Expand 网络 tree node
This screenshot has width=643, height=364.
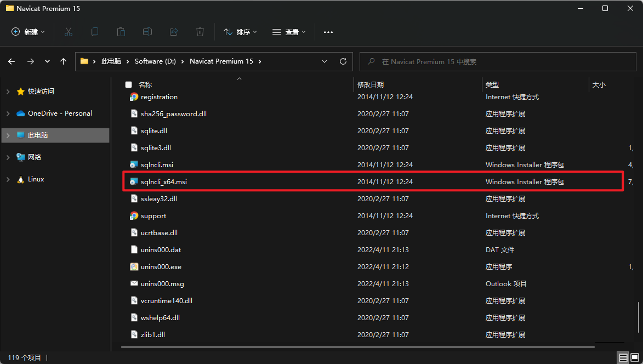(8, 157)
